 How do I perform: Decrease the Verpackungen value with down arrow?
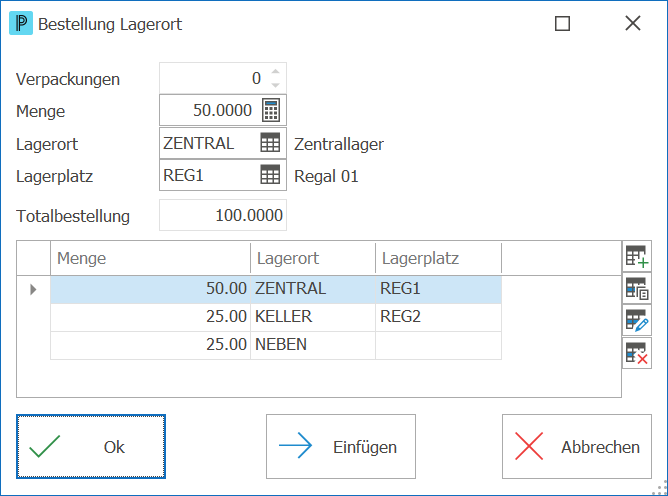tap(276, 85)
